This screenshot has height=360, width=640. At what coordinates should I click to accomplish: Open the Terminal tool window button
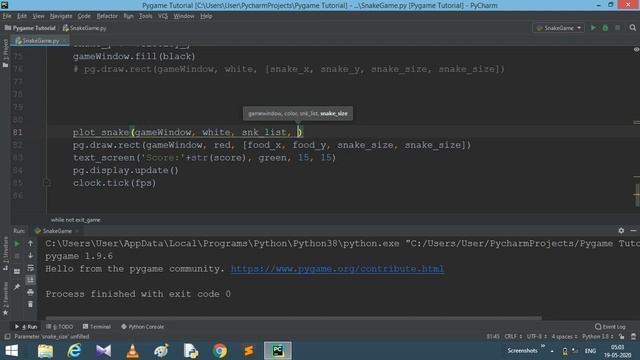(x=97, y=327)
